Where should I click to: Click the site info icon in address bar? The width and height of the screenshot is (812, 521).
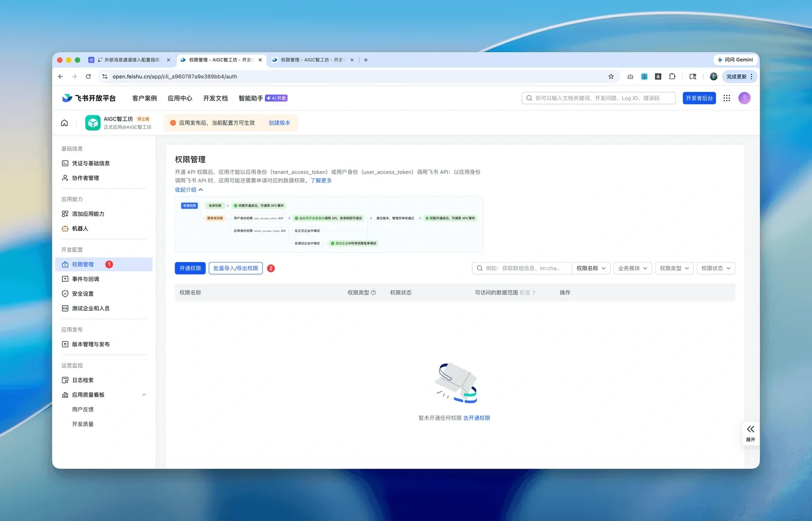pos(105,77)
